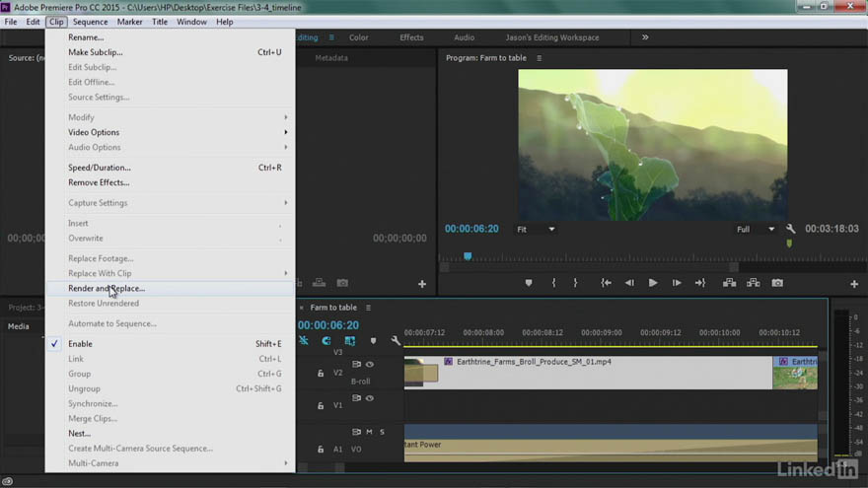Toggle Linked Selection in timeline
Image resolution: width=868 pixels, height=488 pixels.
(x=350, y=341)
